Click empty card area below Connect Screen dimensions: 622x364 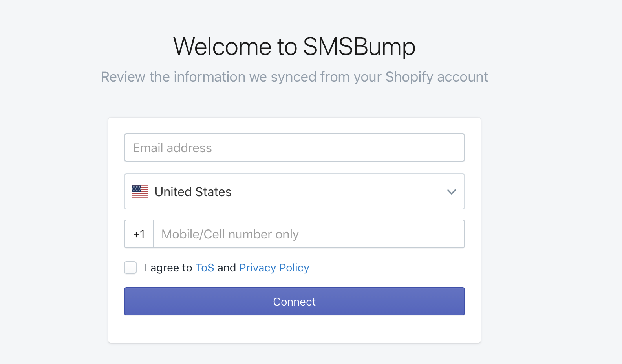295,329
